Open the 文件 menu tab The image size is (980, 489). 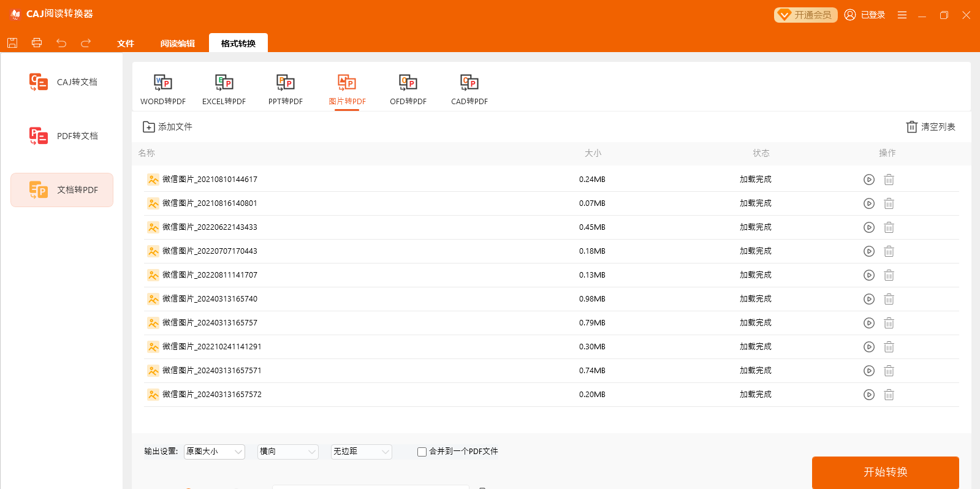(125, 44)
